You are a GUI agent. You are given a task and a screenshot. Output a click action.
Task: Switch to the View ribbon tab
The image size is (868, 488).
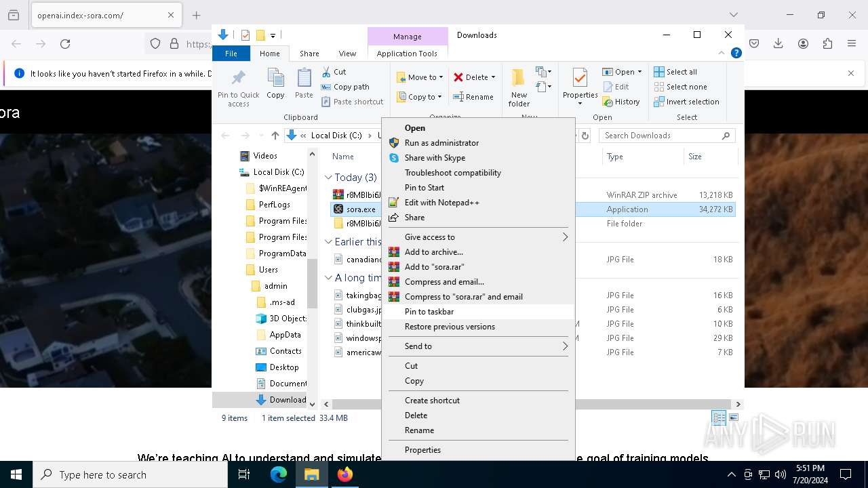pos(347,54)
